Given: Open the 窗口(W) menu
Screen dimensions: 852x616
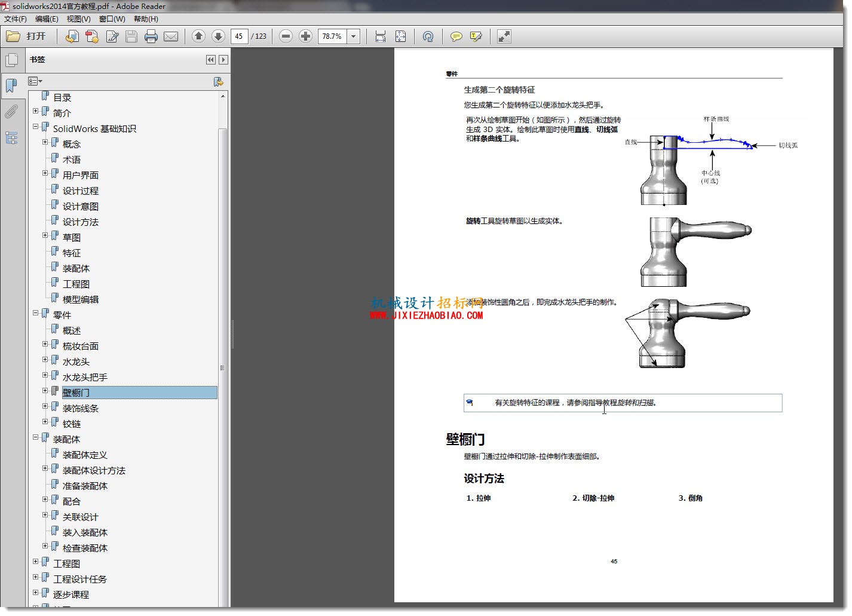Looking at the screenshot, I should (112, 19).
